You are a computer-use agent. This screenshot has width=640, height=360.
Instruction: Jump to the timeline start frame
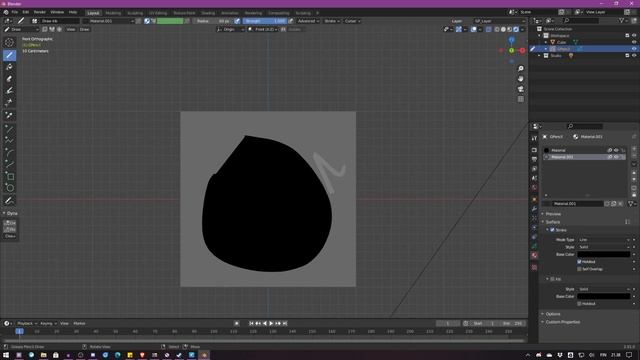251,323
